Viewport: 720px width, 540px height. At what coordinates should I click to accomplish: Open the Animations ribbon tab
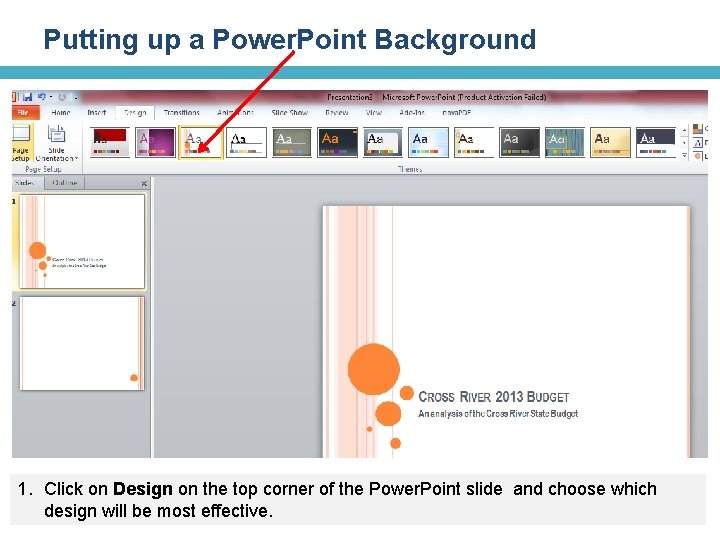pyautogui.click(x=235, y=112)
